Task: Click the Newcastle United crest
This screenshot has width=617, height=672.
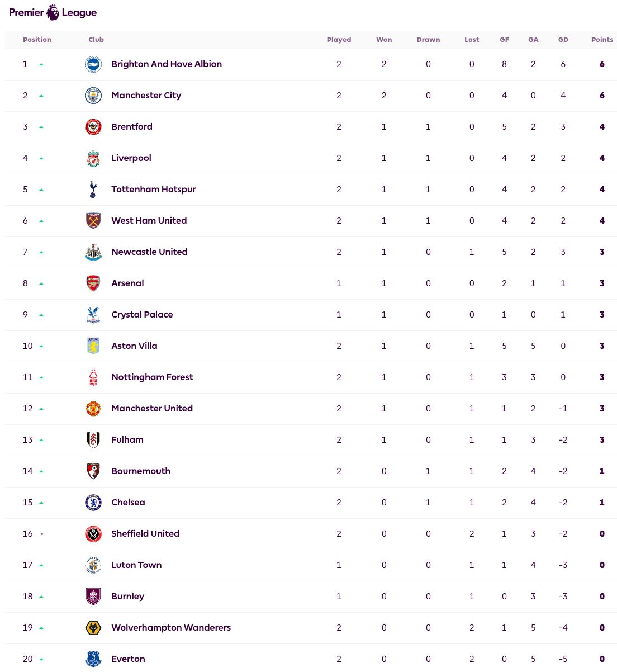Action: coord(93,252)
